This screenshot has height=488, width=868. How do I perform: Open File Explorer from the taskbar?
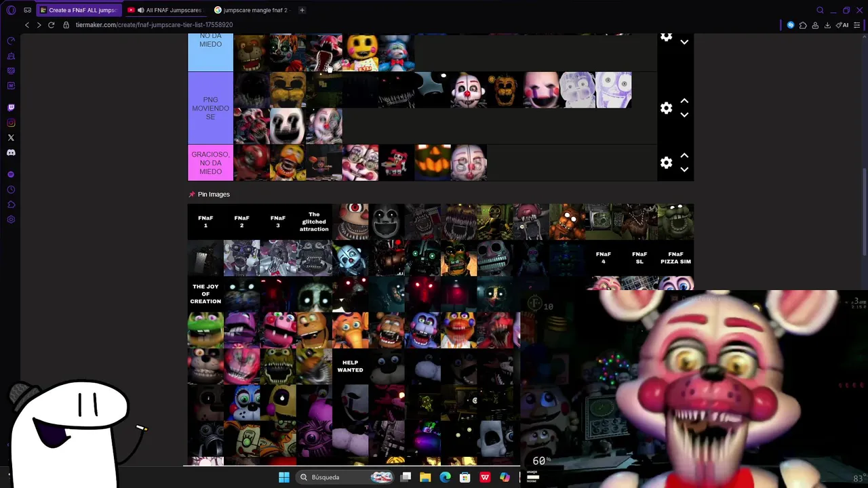[x=425, y=477]
